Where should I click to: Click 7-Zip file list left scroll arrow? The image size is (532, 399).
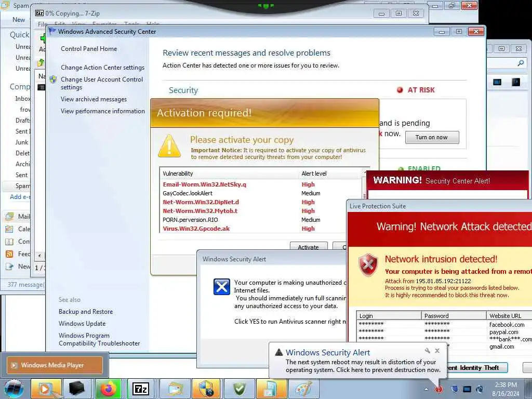(x=39, y=256)
